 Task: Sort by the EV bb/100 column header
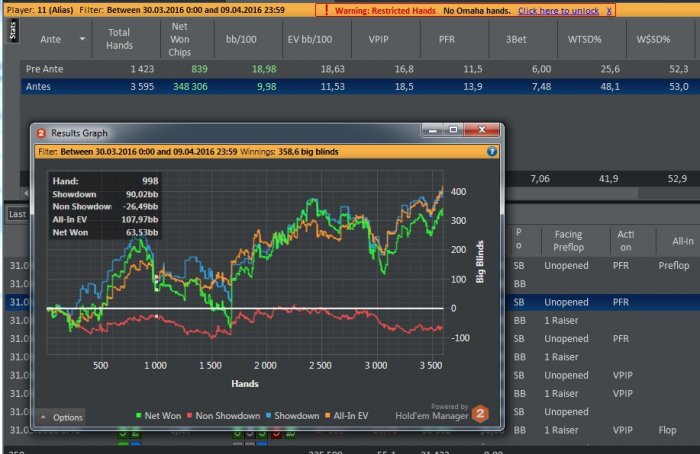pyautogui.click(x=310, y=39)
